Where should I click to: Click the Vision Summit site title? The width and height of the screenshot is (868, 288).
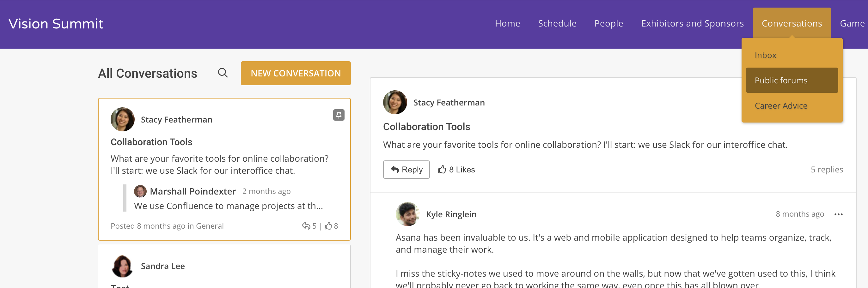click(56, 24)
